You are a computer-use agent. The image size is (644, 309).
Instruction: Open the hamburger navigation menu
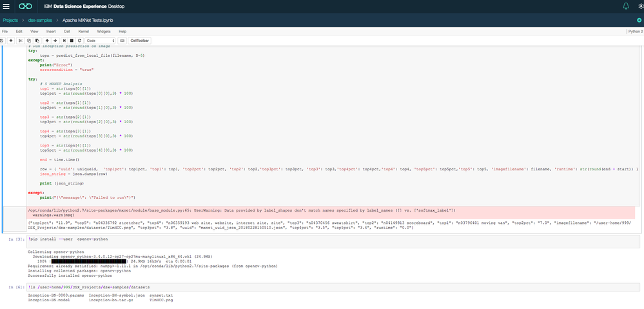6,6
